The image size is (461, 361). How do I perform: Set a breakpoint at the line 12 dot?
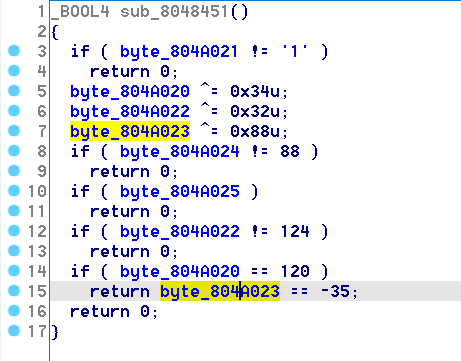click(x=14, y=231)
